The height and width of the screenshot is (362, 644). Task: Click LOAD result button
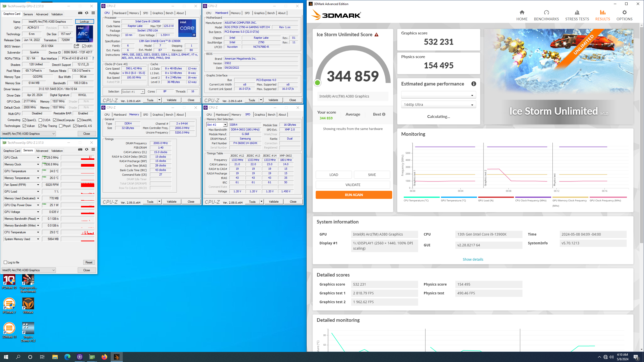(x=334, y=175)
